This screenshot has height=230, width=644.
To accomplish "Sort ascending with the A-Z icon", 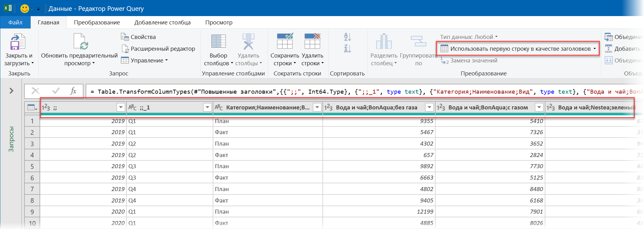I will (347, 37).
